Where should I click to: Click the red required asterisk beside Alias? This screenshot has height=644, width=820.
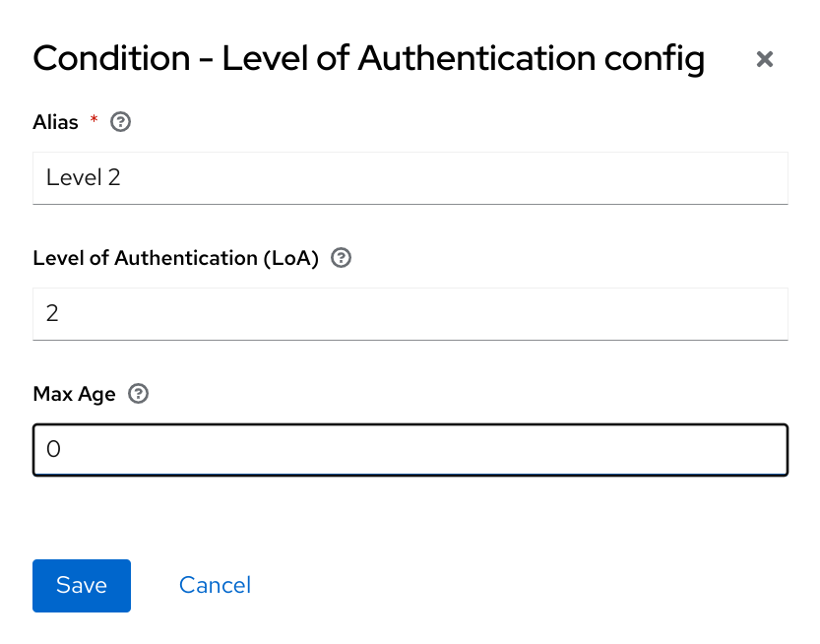pyautogui.click(x=95, y=120)
